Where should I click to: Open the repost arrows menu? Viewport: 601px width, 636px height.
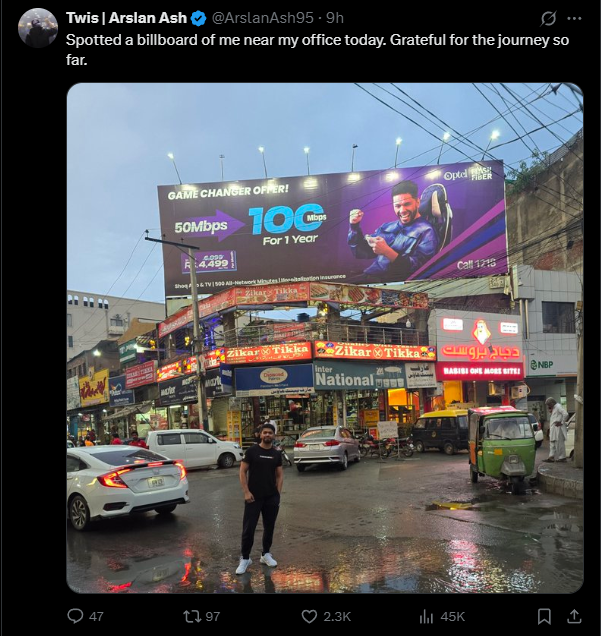coord(191,617)
